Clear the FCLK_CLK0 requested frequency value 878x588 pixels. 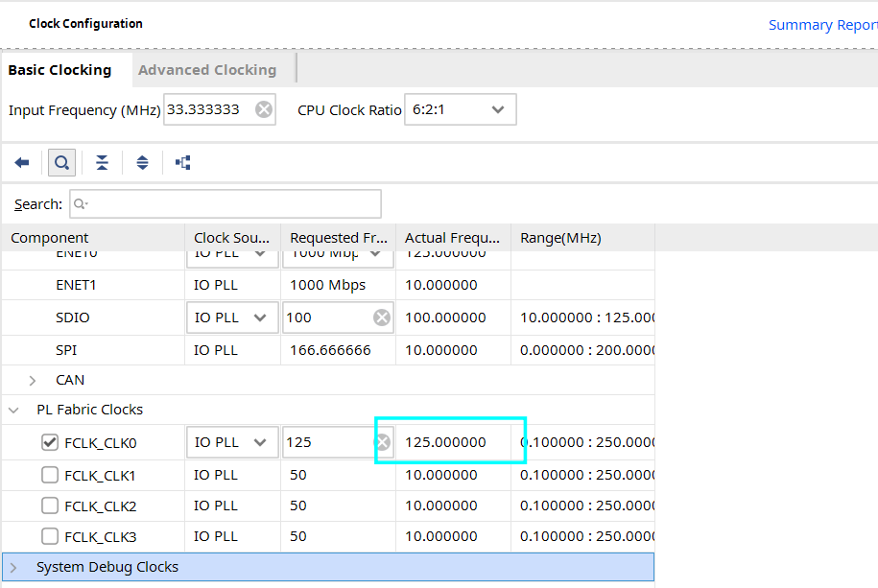coord(383,442)
